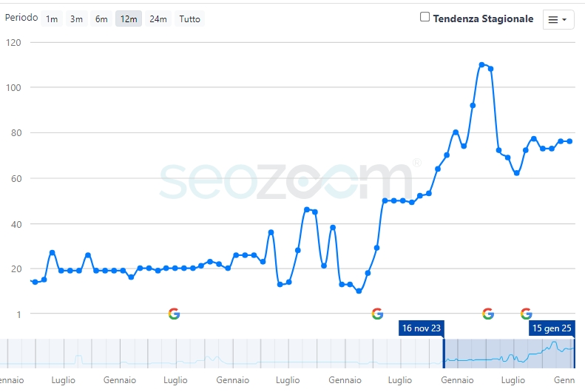585x392 pixels.
Task: Click the 15 gen 25 date label
Action: point(552,328)
